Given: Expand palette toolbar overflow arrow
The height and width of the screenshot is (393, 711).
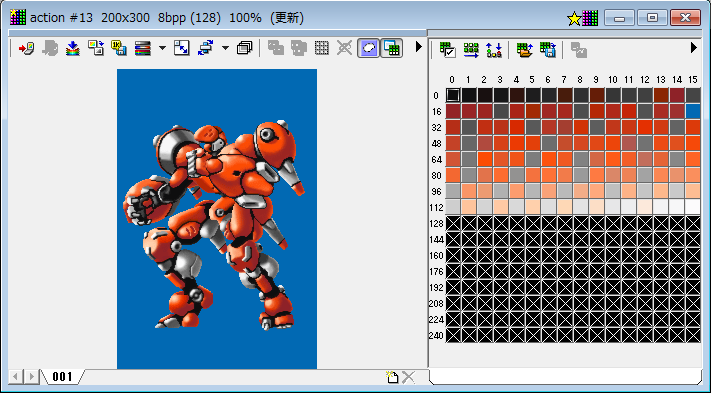Looking at the screenshot, I should (x=694, y=48).
